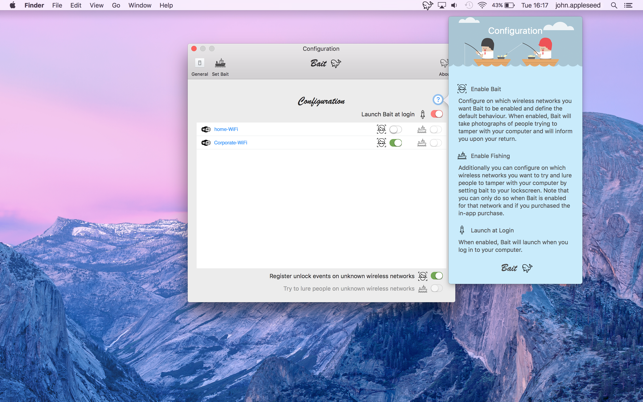Viewport: 643px width, 402px height.
Task: Click the fishing boat icon in home-WiFi row
Action: point(422,130)
